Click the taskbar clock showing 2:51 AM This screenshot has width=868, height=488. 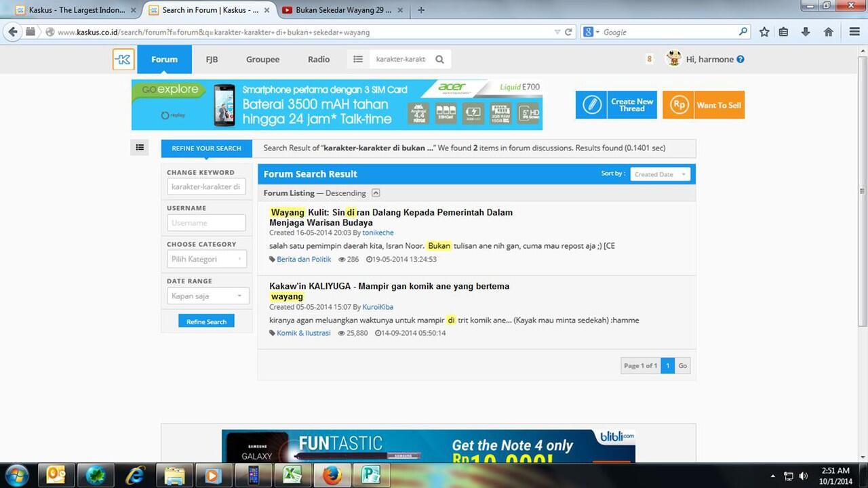[x=835, y=476]
